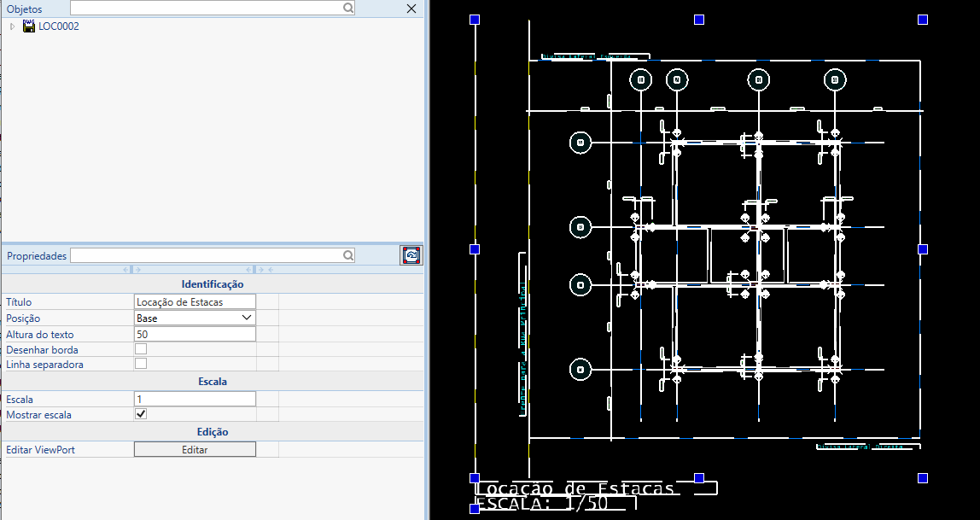Click the search magnifier in Objetos panel

[x=348, y=9]
